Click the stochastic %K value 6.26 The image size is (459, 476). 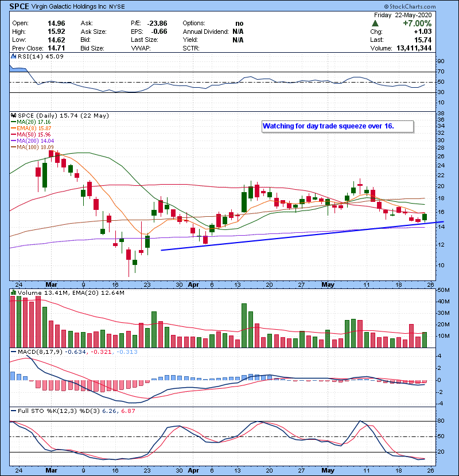point(110,411)
